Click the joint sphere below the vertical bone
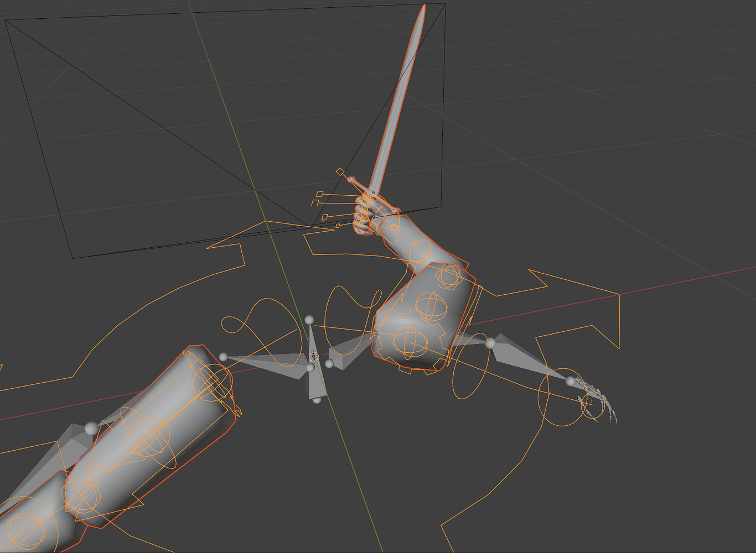Image resolution: width=756 pixels, height=553 pixels. [317, 399]
